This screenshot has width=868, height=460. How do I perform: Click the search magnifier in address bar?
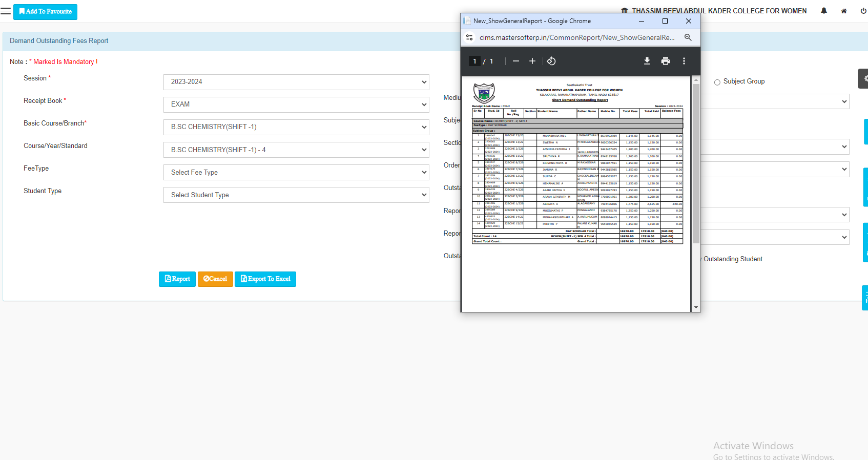688,37
